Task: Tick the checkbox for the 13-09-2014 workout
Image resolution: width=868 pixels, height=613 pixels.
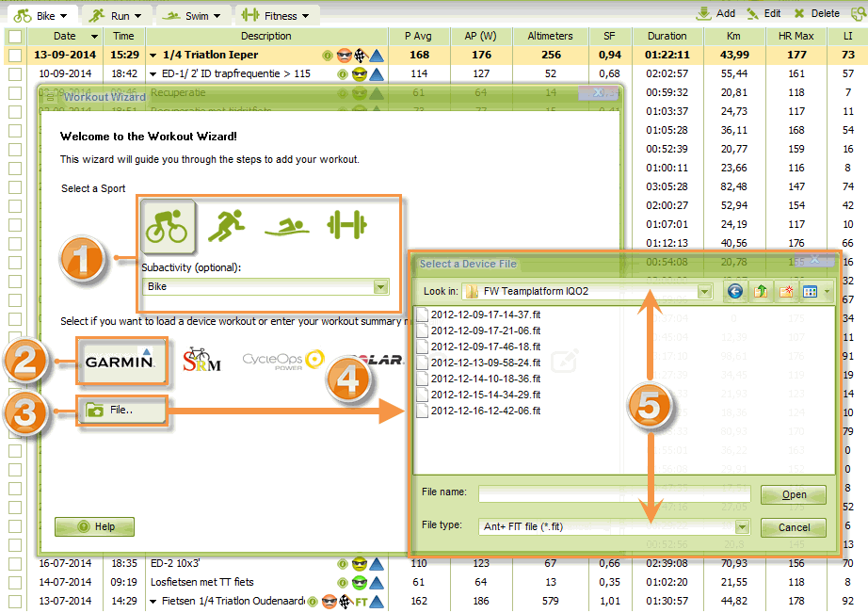Action: coord(14,55)
